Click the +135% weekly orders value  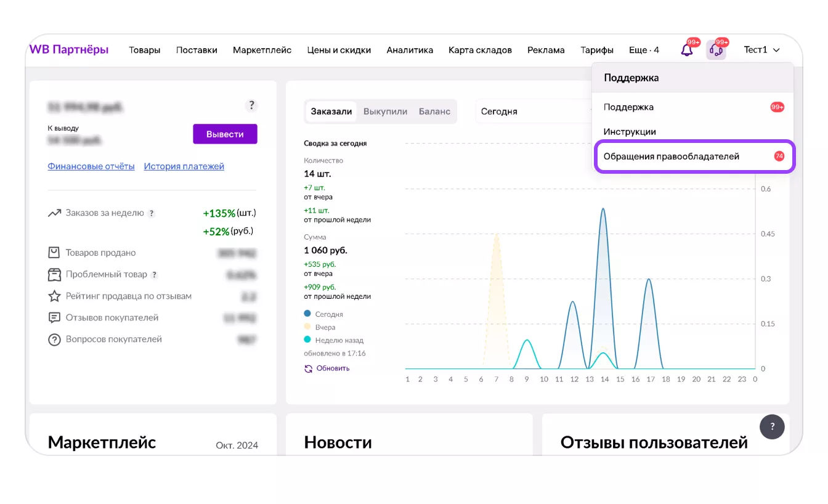[x=219, y=213]
